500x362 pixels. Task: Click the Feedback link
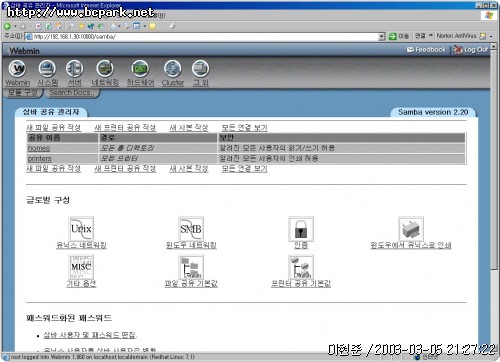click(x=426, y=50)
